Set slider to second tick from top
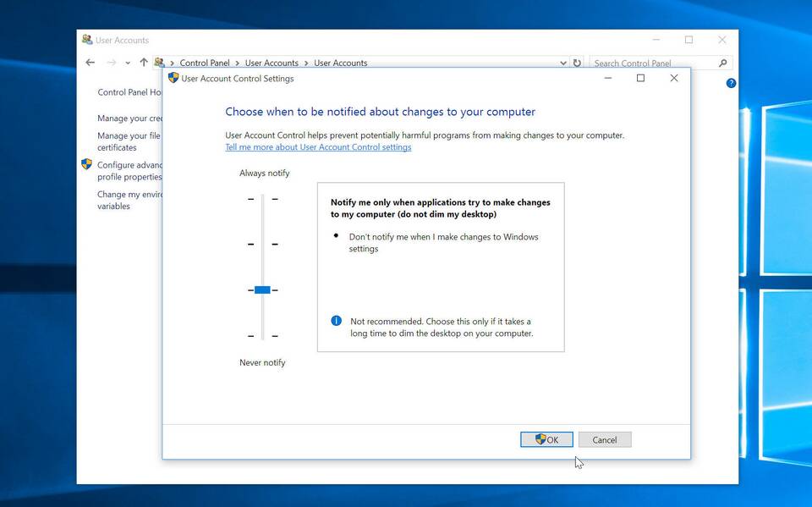The image size is (812, 507). click(262, 244)
